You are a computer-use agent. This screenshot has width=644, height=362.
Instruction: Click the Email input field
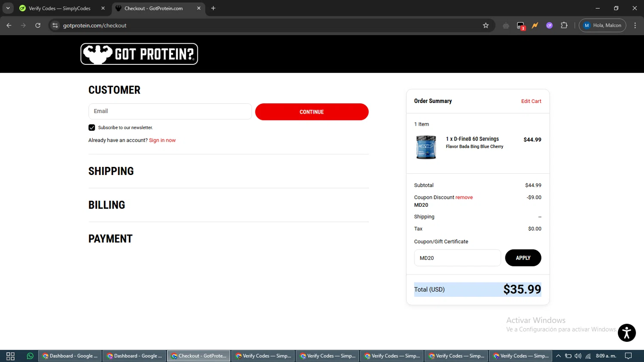point(170,111)
